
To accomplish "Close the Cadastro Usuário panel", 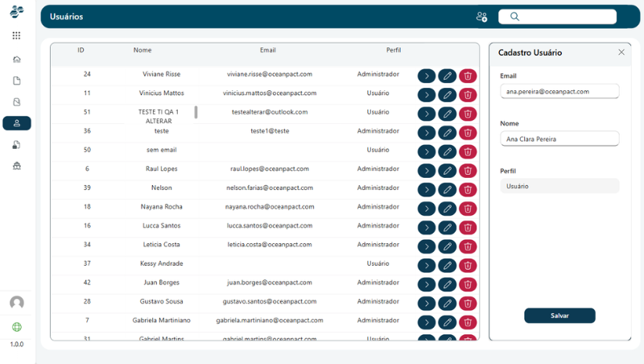I will [621, 52].
